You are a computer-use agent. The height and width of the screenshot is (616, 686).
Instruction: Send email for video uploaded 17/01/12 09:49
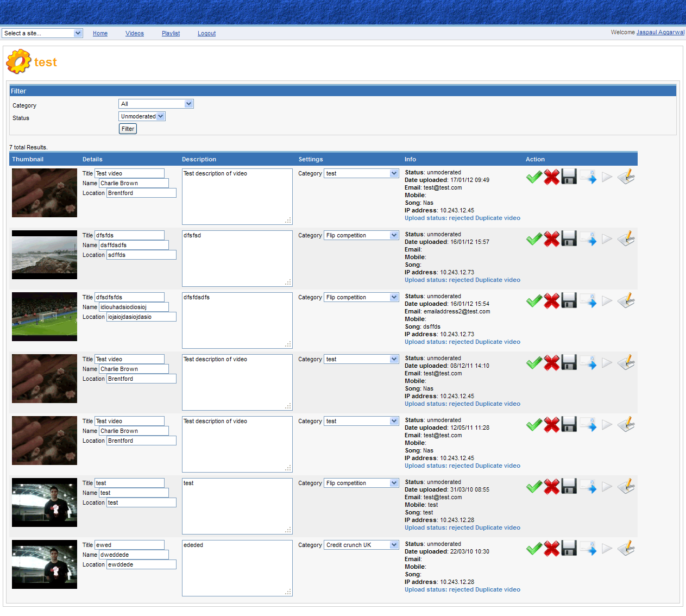(588, 177)
